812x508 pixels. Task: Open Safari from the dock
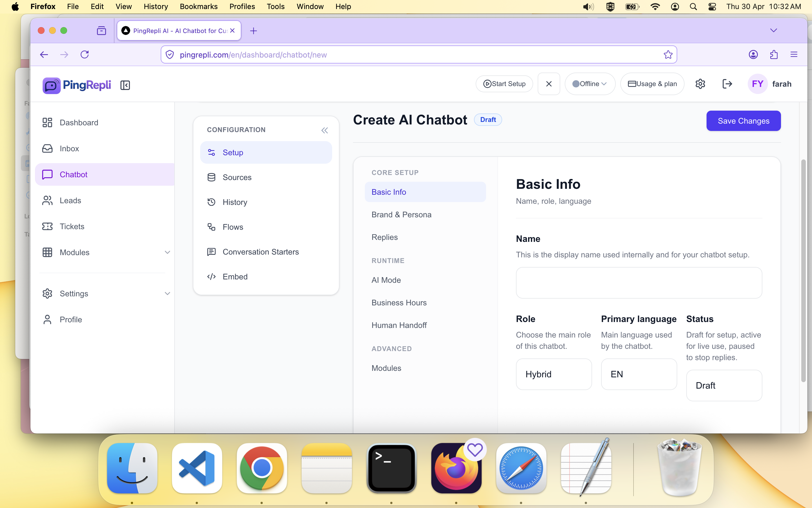pyautogui.click(x=521, y=468)
